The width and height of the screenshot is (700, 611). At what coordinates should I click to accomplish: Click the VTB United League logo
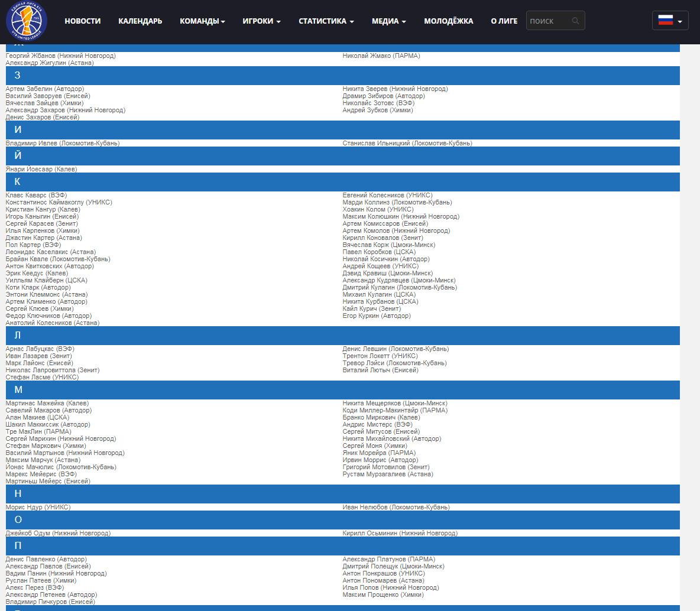pyautogui.click(x=27, y=21)
